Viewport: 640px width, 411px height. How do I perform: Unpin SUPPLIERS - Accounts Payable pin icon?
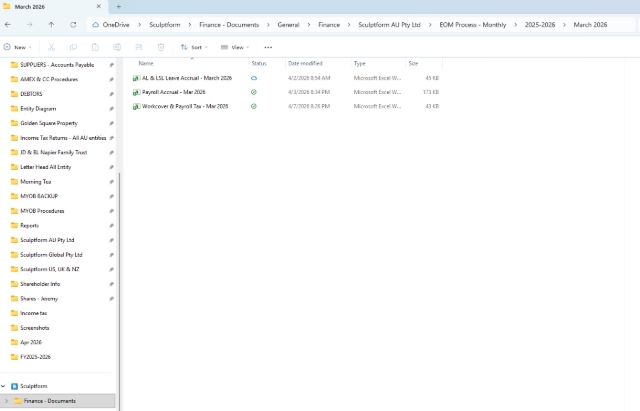(x=111, y=65)
